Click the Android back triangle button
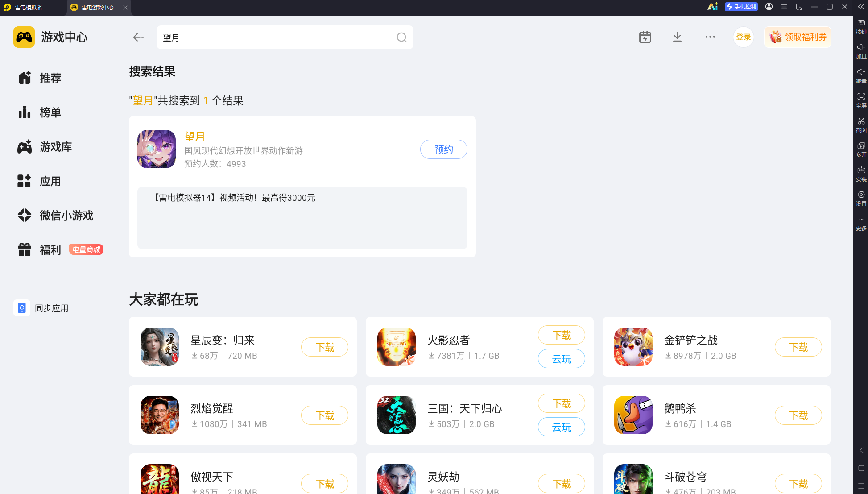Viewport: 868px width, 494px height. point(861,450)
